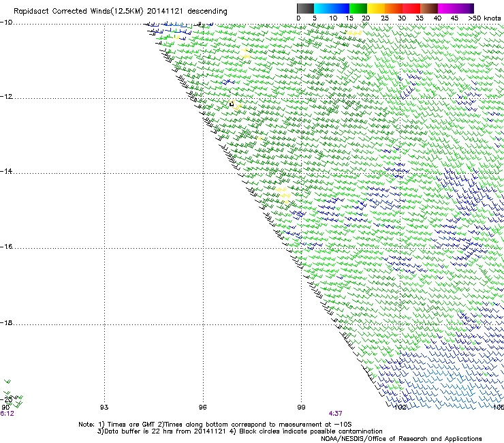
Task: Click the yellow 20-25 knots legend segment
Action: coord(376,8)
